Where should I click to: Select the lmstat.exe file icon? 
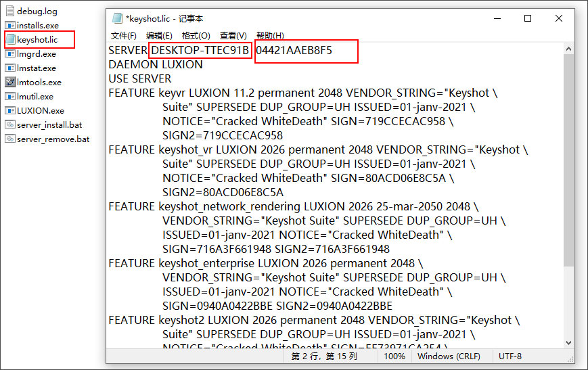click(10, 68)
